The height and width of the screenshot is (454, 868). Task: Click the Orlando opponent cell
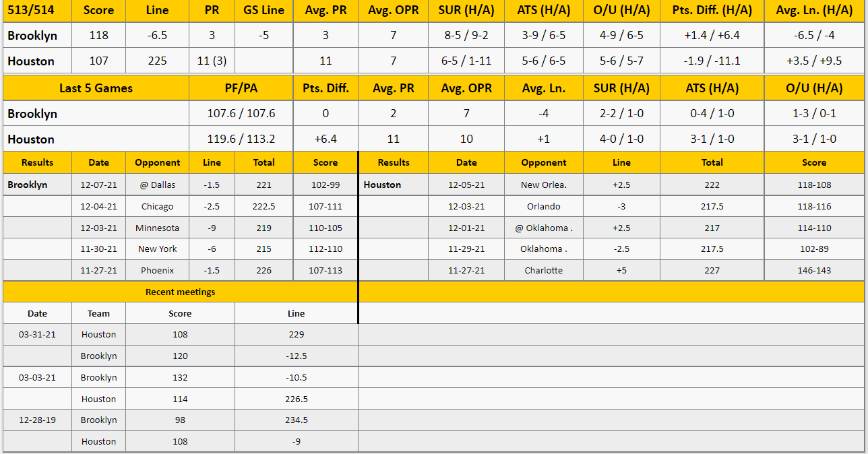click(543, 206)
